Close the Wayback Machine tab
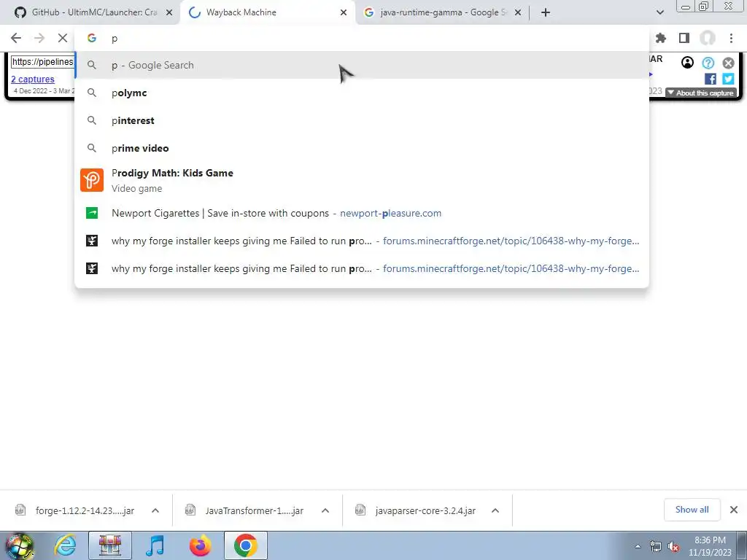This screenshot has height=560, width=747. point(344,12)
